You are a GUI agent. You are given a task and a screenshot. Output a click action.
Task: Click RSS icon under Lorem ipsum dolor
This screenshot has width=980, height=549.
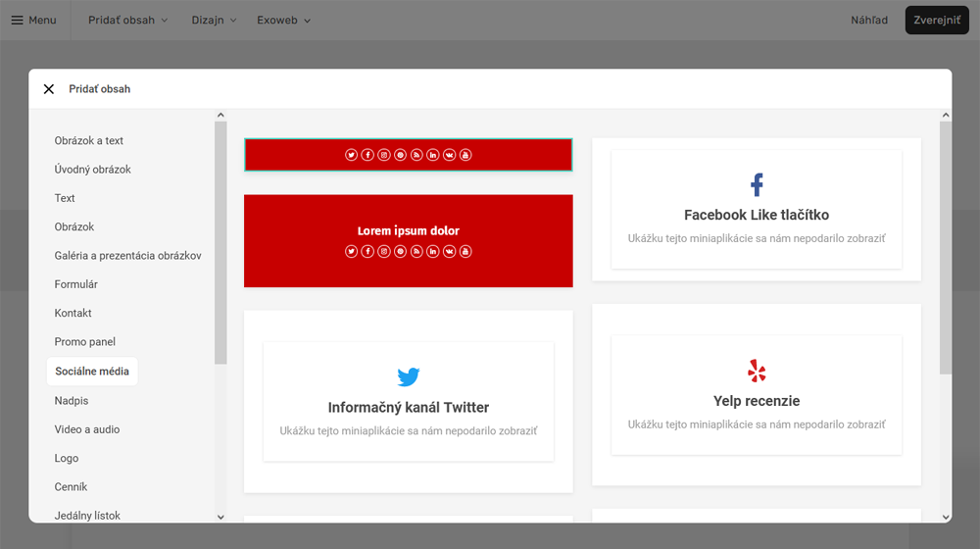coord(416,251)
